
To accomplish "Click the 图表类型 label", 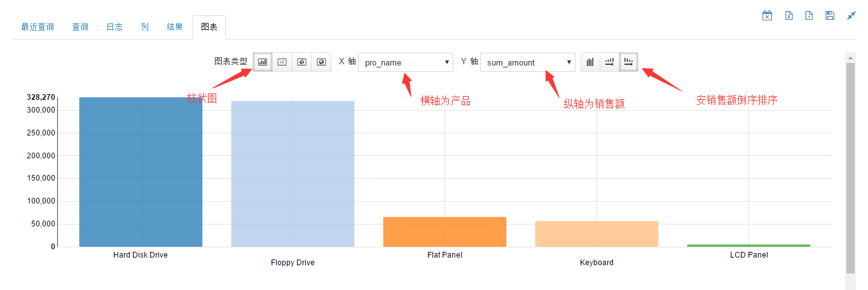I will [x=231, y=62].
